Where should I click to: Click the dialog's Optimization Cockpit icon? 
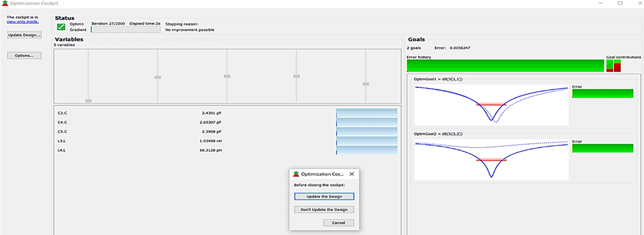(296, 174)
